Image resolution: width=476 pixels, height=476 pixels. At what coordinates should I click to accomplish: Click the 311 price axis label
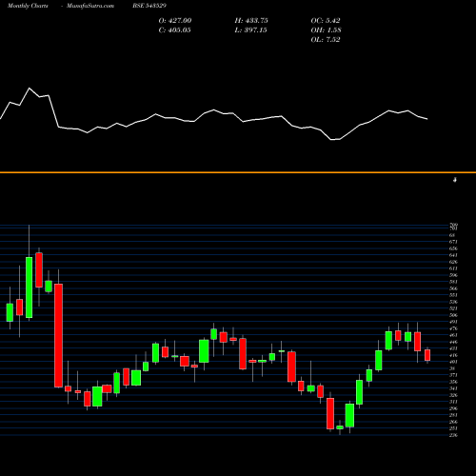pos(453,402)
